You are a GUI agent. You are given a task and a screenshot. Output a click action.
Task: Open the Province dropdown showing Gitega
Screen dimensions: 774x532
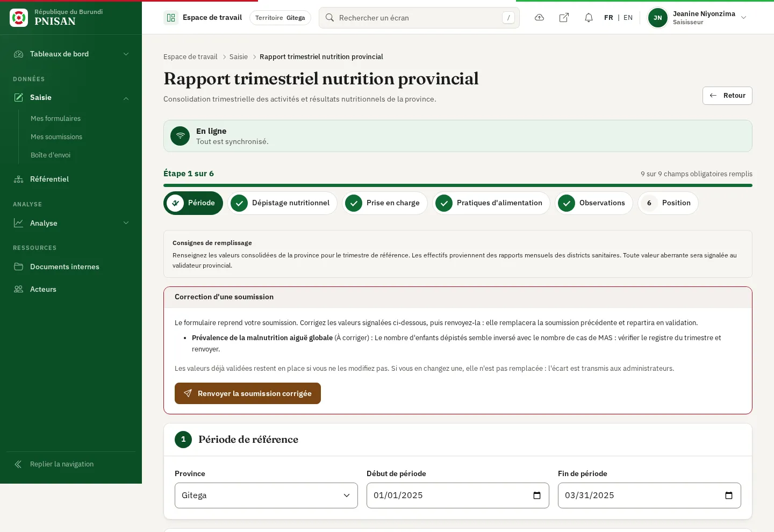[266, 495]
